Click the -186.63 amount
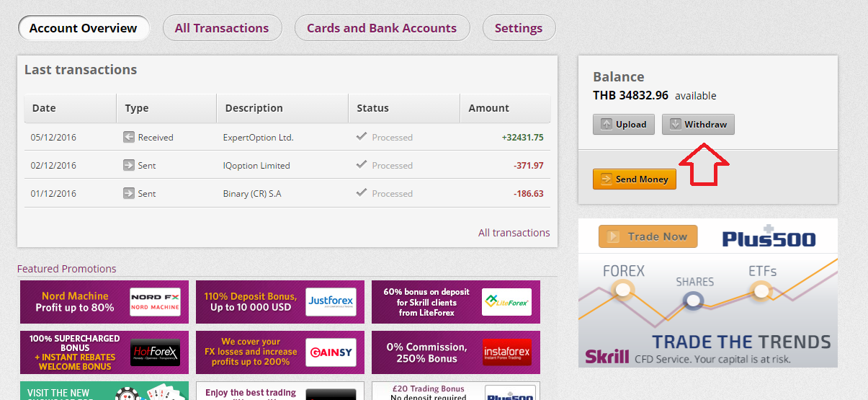Screen dimensions: 868x400 529,193
